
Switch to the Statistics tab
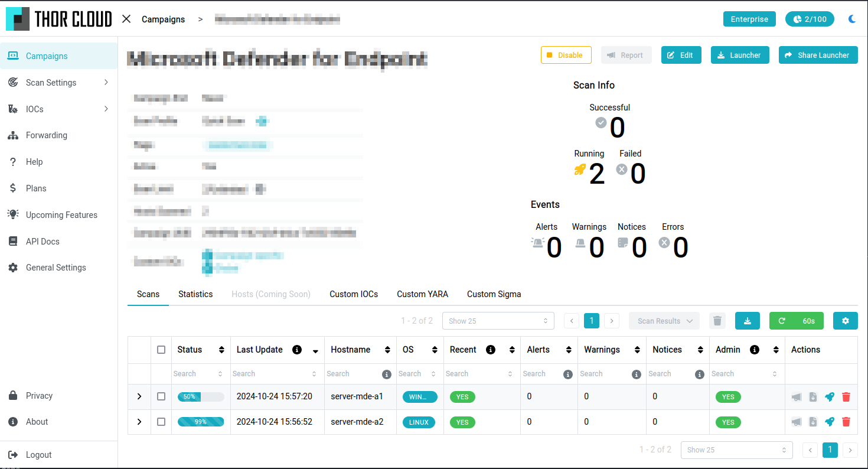click(x=195, y=294)
